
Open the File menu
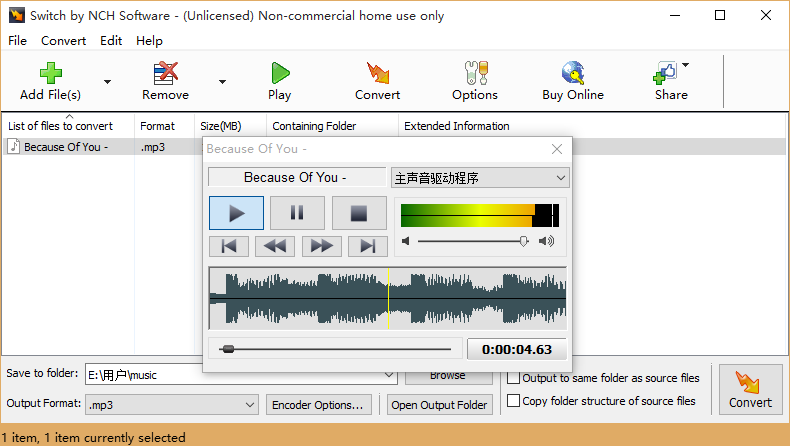click(x=17, y=41)
